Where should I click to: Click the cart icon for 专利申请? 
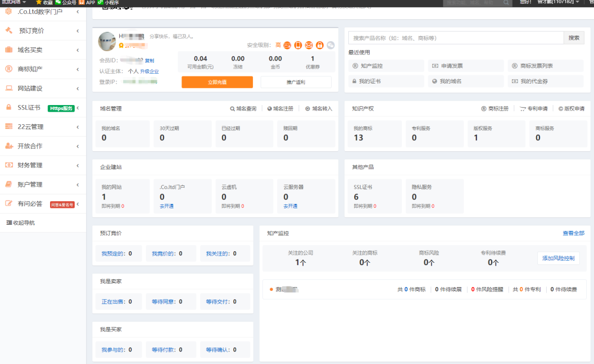tap(522, 109)
